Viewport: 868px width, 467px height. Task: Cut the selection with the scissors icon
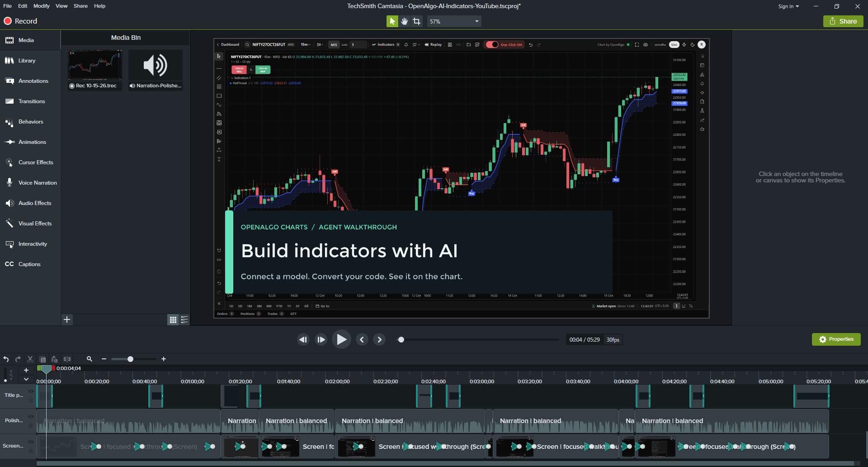[30, 359]
